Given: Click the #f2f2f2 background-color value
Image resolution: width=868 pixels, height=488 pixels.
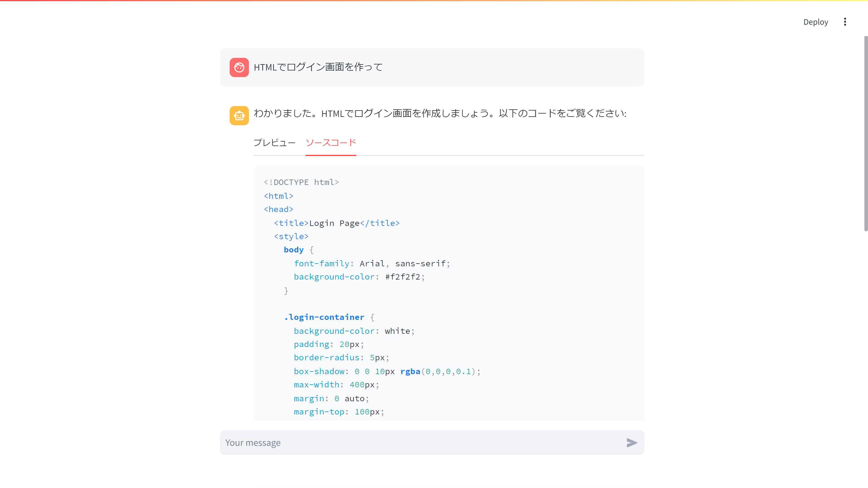Looking at the screenshot, I should (403, 277).
